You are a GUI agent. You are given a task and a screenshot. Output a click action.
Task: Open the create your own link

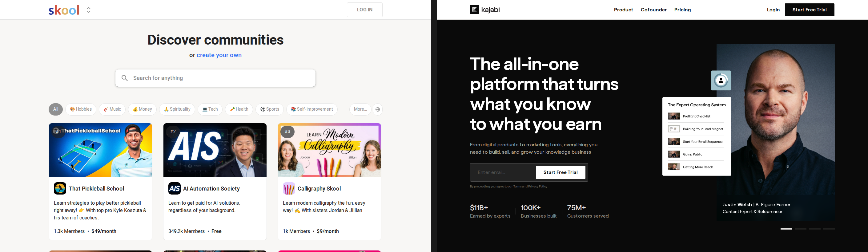click(219, 55)
